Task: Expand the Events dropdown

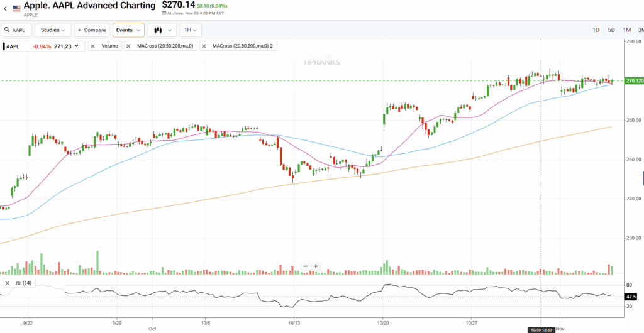Action: click(128, 30)
